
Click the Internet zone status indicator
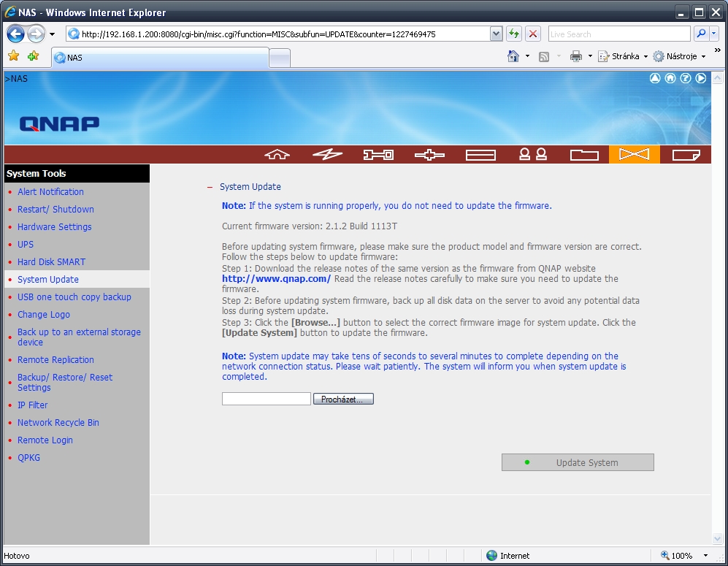(508, 555)
